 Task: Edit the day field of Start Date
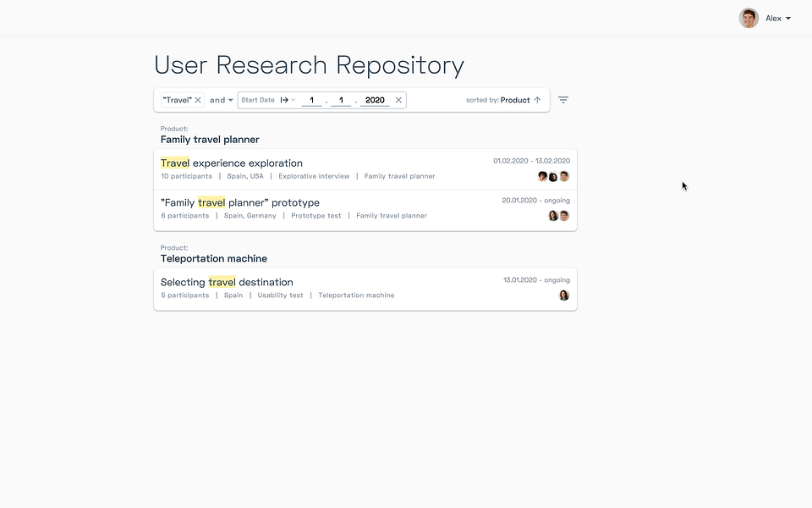(311, 100)
